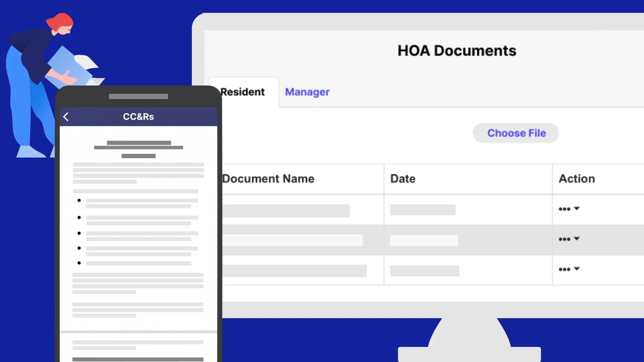Viewport: 644px width, 362px height.
Task: Click the first bullet point in the CC&Rs list
Action: coord(79,200)
